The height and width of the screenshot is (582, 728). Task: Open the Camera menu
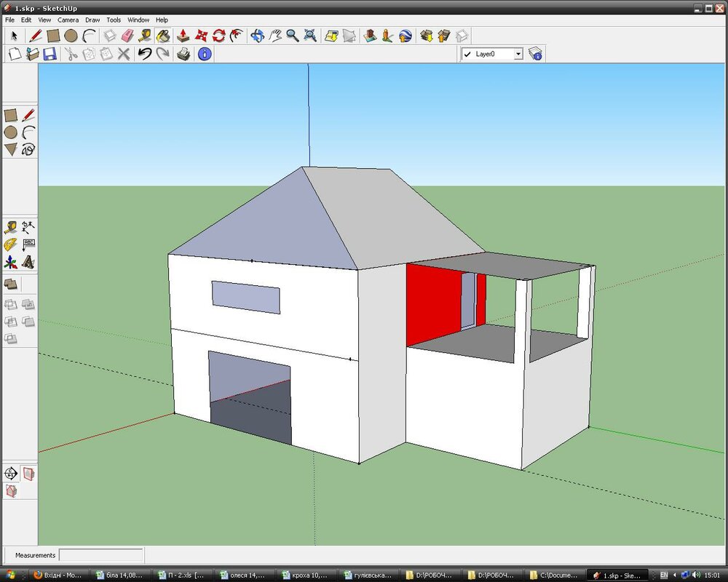pyautogui.click(x=68, y=20)
